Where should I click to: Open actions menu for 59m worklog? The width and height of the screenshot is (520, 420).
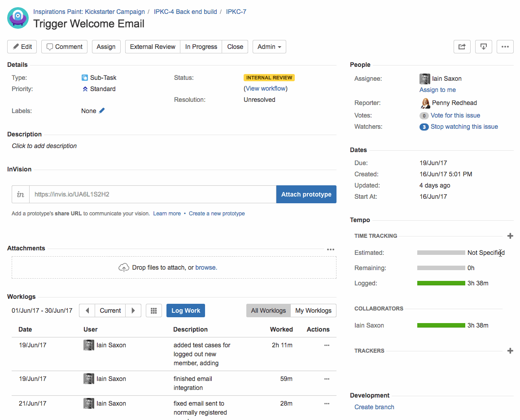click(x=327, y=379)
